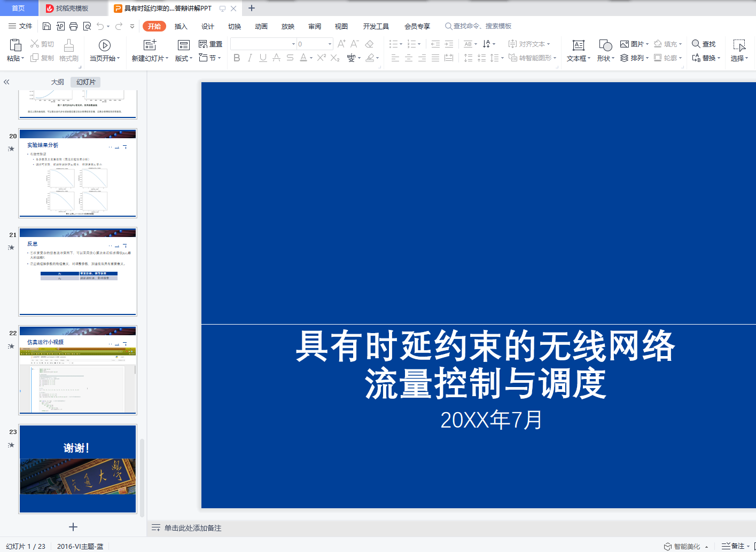Insert a Text Box (文本框) via its icon
756x552 pixels.
pos(578,45)
